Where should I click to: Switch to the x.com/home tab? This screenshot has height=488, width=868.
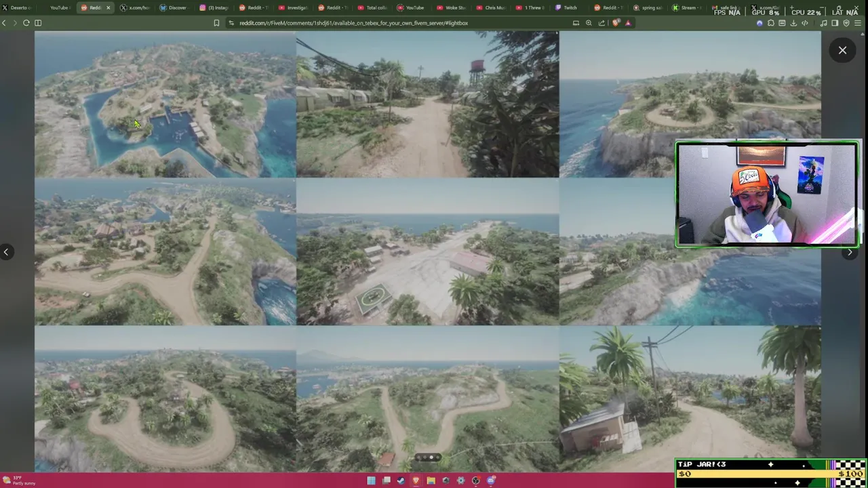click(134, 7)
